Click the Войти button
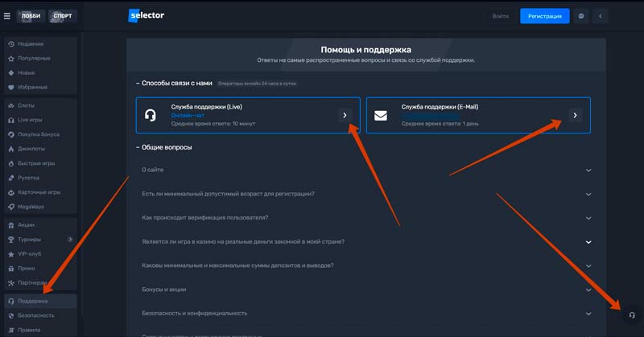This screenshot has height=337, width=644. 499,16
